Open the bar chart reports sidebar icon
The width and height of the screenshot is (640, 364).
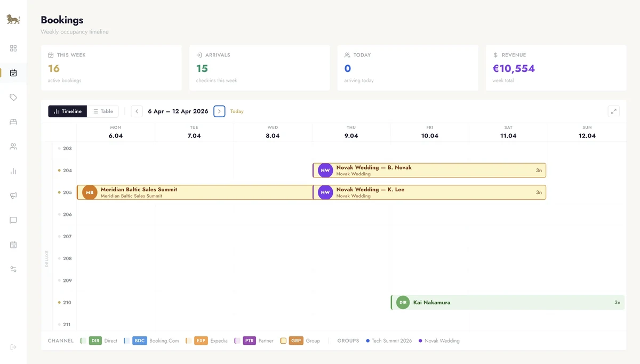(13, 171)
